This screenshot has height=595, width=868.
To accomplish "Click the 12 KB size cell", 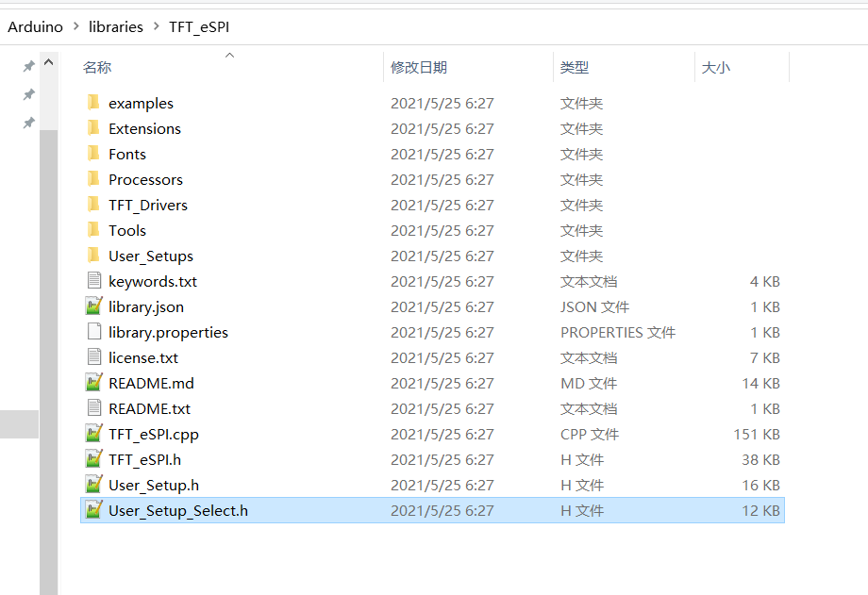I will click(x=761, y=510).
